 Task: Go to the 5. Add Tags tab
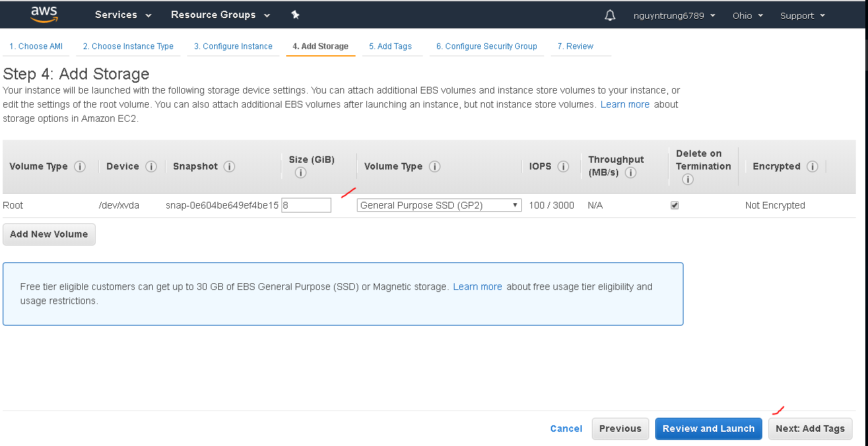pyautogui.click(x=391, y=46)
